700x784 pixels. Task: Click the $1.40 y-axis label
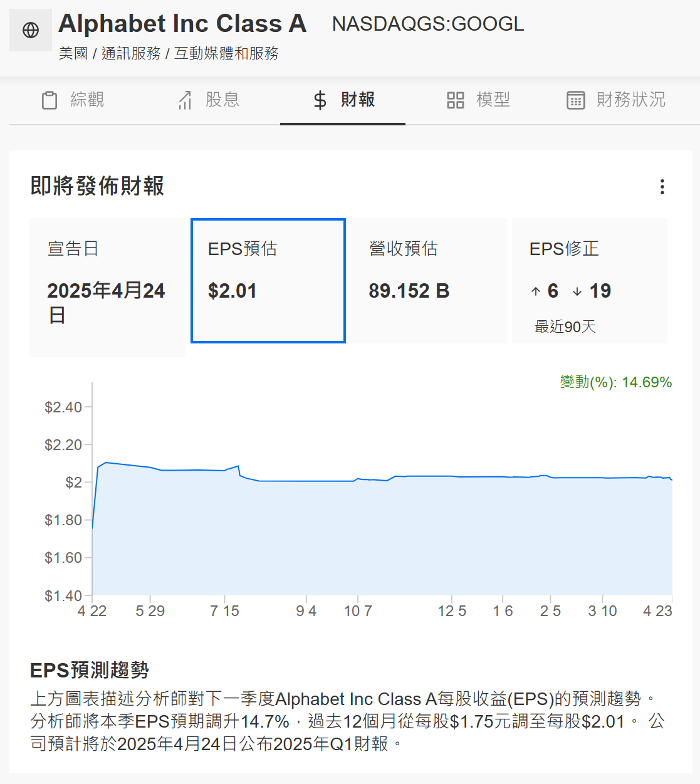tap(63, 595)
